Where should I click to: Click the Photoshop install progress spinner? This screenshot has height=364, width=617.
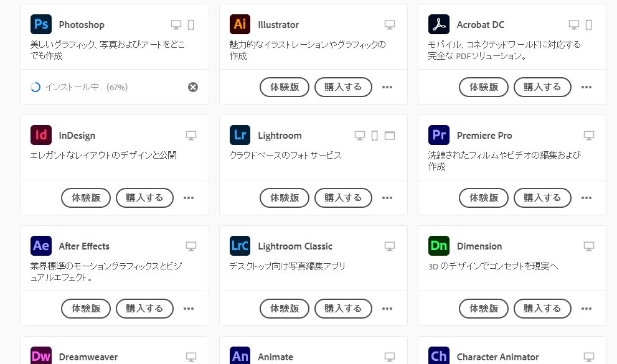click(x=35, y=87)
